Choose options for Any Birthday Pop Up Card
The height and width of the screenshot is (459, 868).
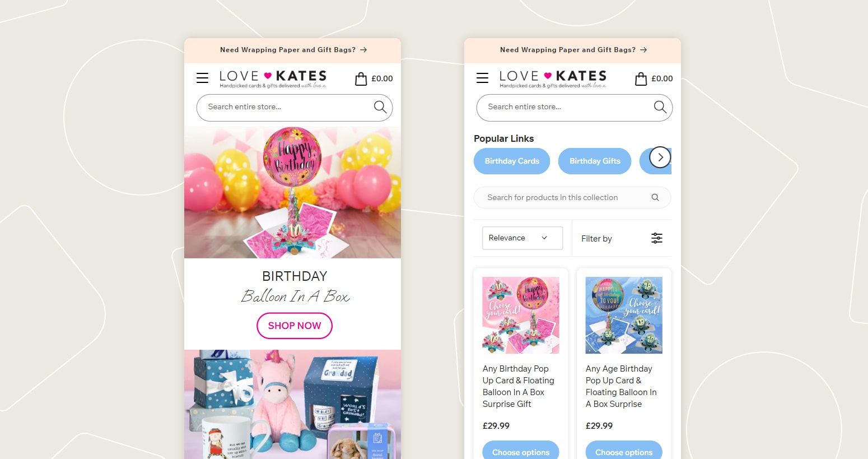click(521, 452)
